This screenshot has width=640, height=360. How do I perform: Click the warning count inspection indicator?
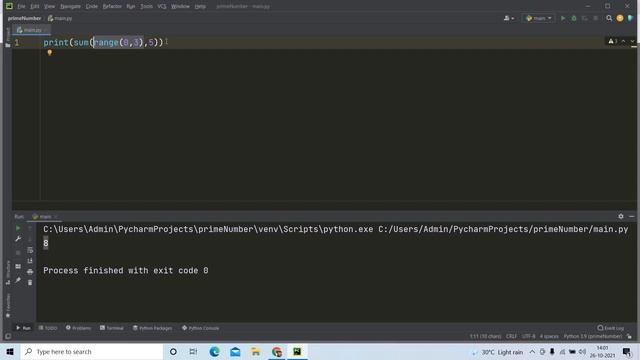tap(613, 41)
